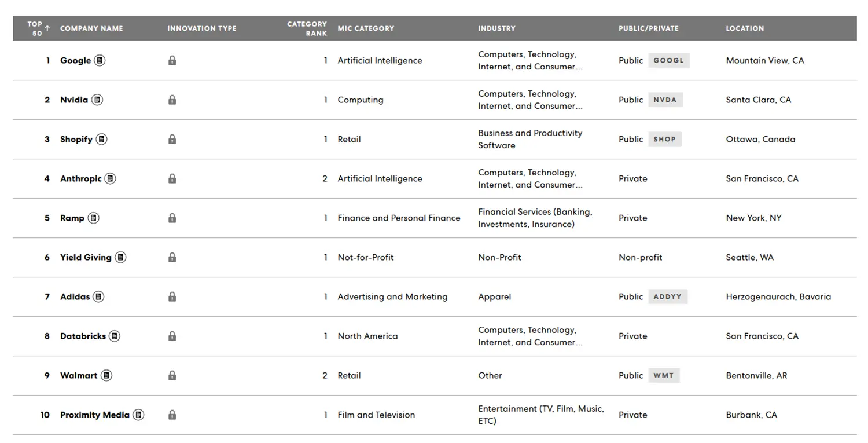868x443 pixels.
Task: Click the lock icon in Walmart's row
Action: tap(172, 375)
